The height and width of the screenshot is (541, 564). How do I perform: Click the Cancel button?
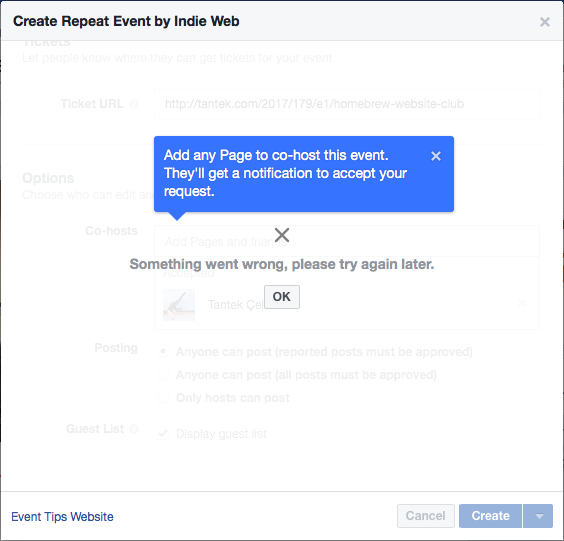click(x=426, y=516)
